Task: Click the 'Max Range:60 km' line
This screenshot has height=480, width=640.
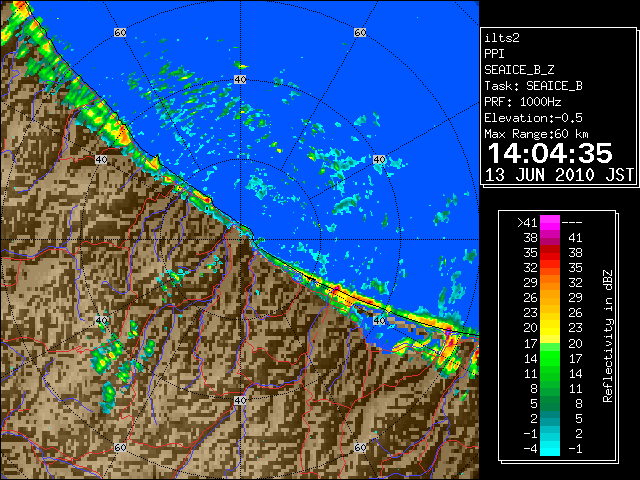Action: [x=536, y=134]
